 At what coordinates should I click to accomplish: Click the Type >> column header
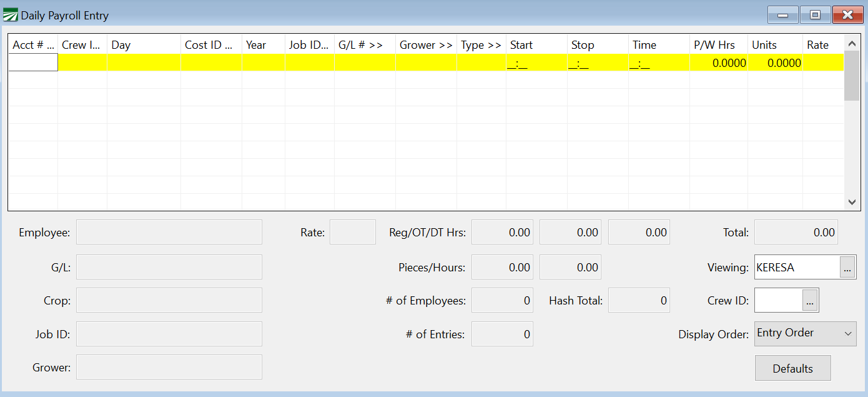[x=481, y=45]
